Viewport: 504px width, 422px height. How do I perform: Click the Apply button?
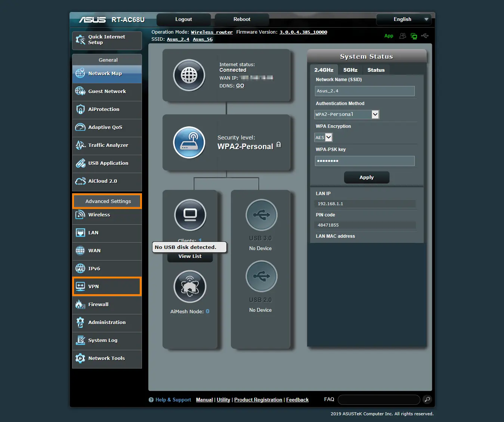point(367,178)
